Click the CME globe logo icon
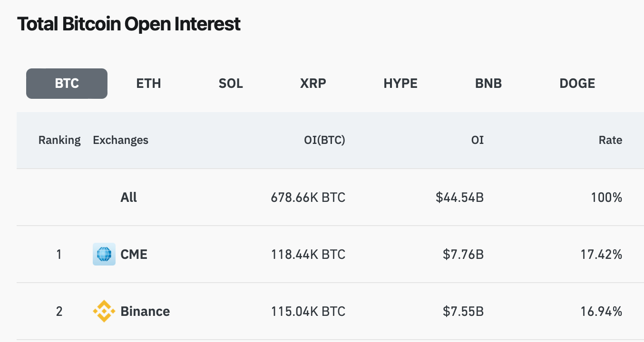This screenshot has width=644, height=342. coord(104,254)
